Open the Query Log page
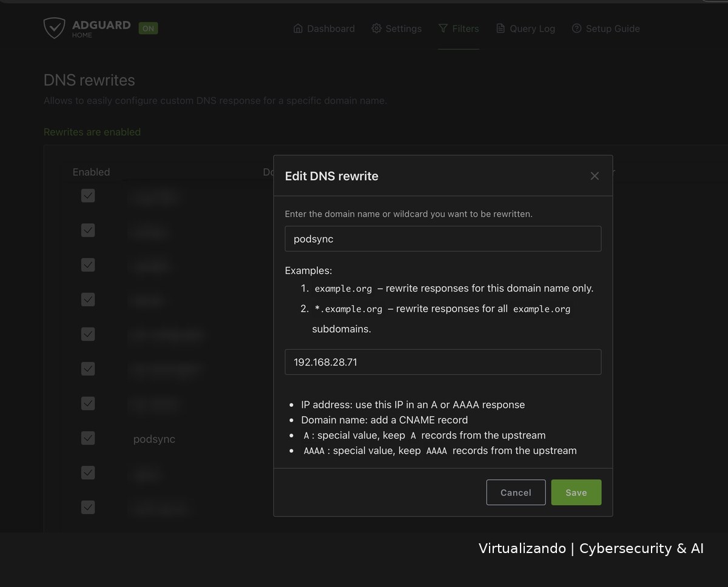The width and height of the screenshot is (728, 587). click(x=525, y=29)
